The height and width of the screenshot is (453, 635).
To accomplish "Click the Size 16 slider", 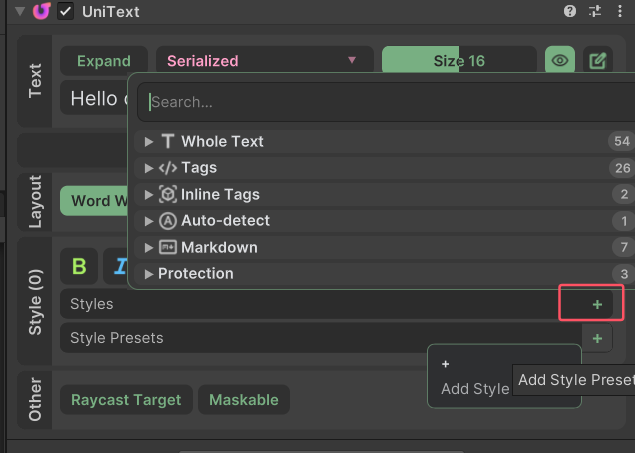I will pyautogui.click(x=459, y=61).
